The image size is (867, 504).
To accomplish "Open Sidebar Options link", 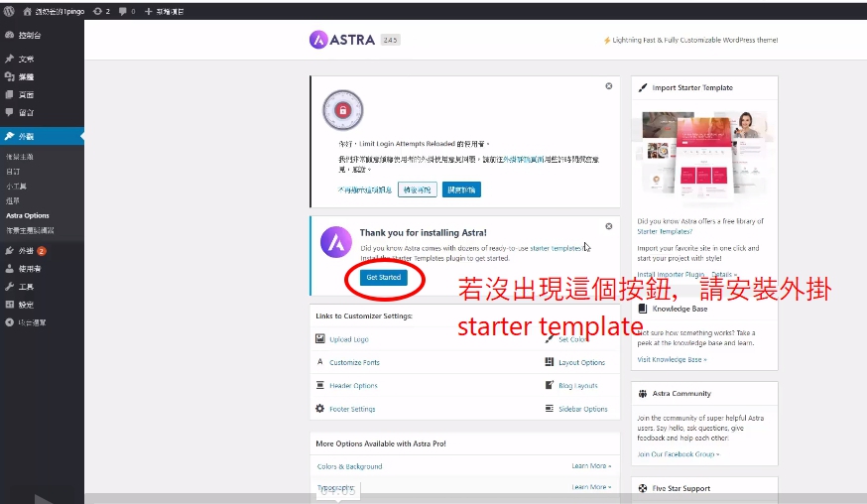I will click(582, 410).
